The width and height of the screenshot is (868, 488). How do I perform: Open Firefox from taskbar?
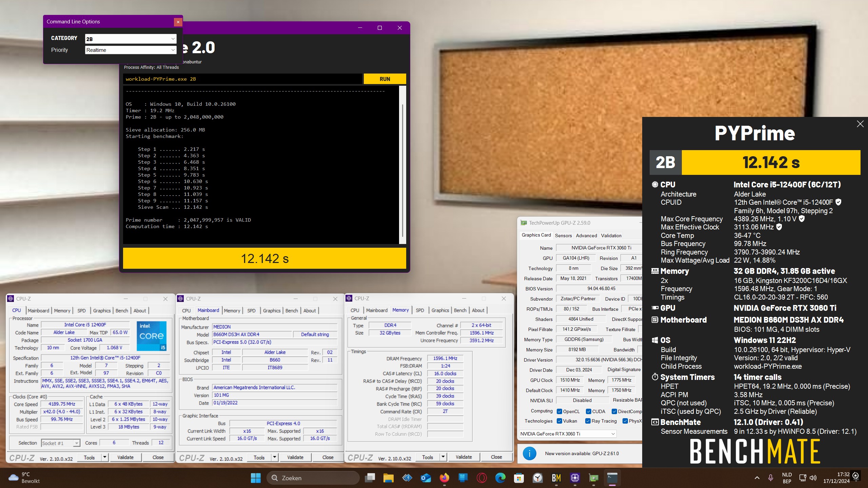pyautogui.click(x=444, y=478)
